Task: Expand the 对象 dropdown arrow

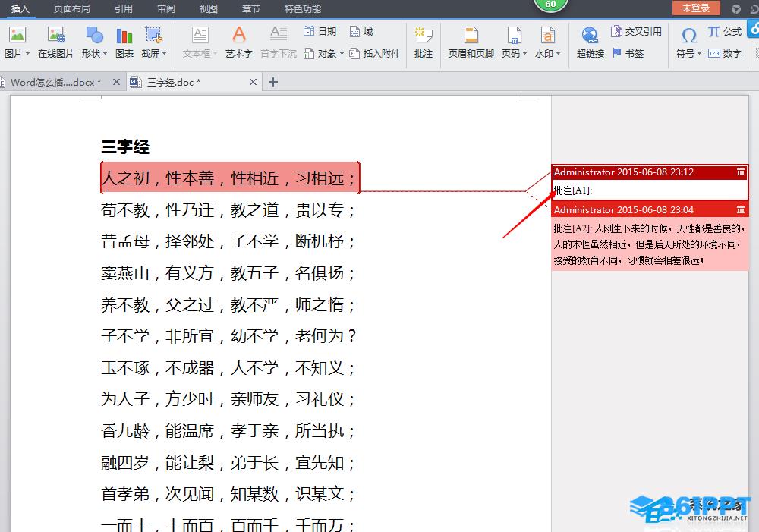Action: click(x=342, y=54)
